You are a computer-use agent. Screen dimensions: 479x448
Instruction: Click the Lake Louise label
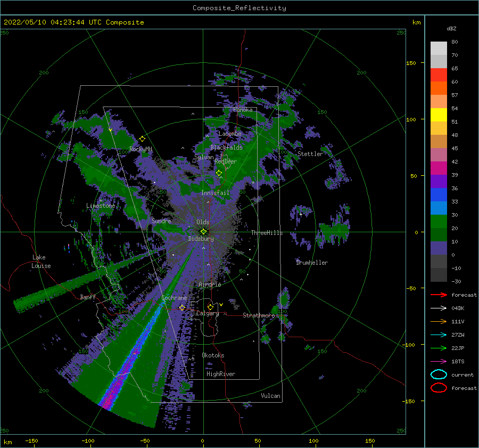(x=41, y=262)
